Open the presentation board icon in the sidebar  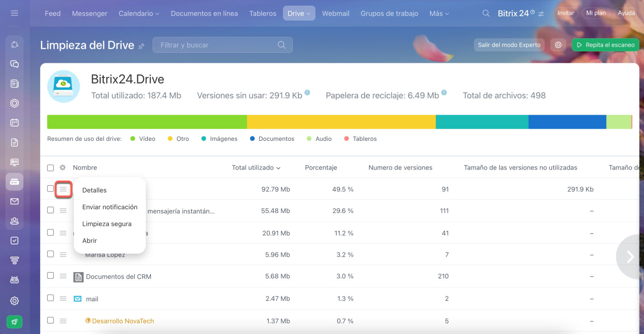(15, 162)
